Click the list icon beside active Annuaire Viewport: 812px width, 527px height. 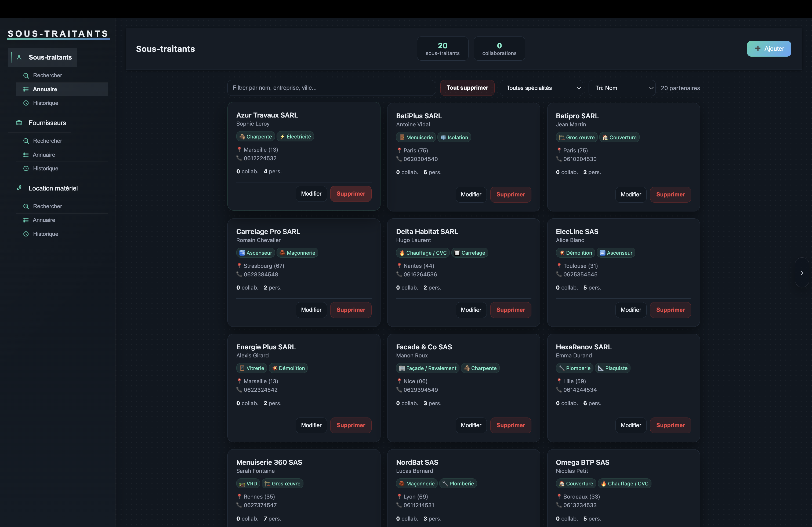coord(26,89)
